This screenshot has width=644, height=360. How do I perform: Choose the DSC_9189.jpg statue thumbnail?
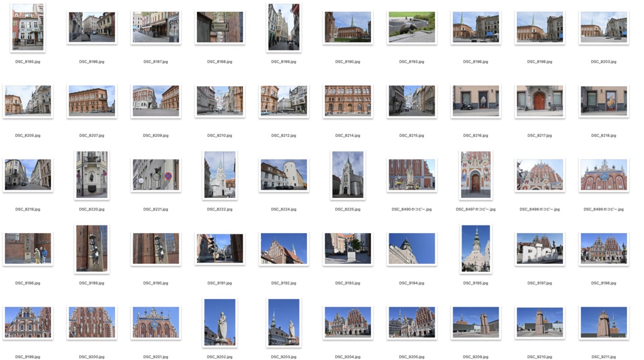pos(92,248)
